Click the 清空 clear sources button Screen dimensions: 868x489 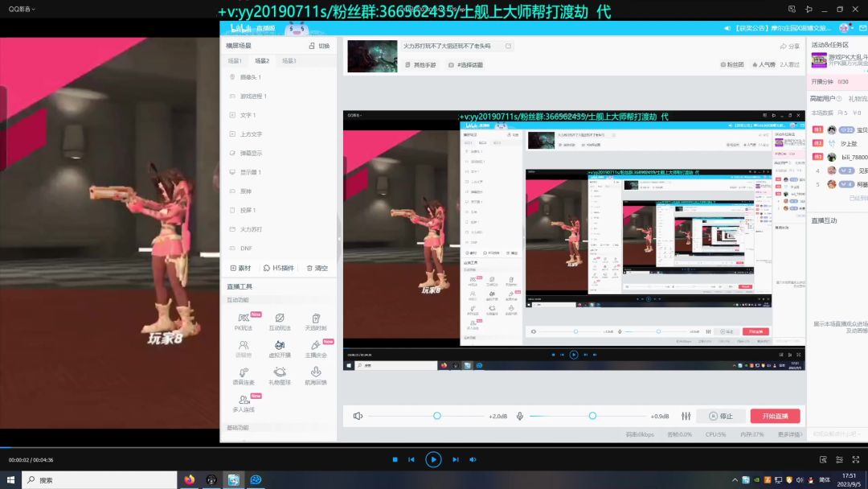pos(317,268)
